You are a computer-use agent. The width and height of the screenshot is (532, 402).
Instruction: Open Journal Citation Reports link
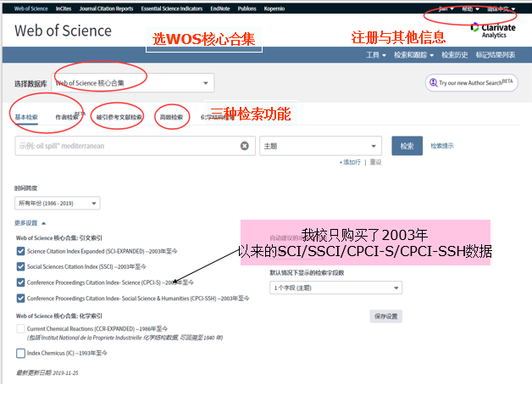click(106, 8)
